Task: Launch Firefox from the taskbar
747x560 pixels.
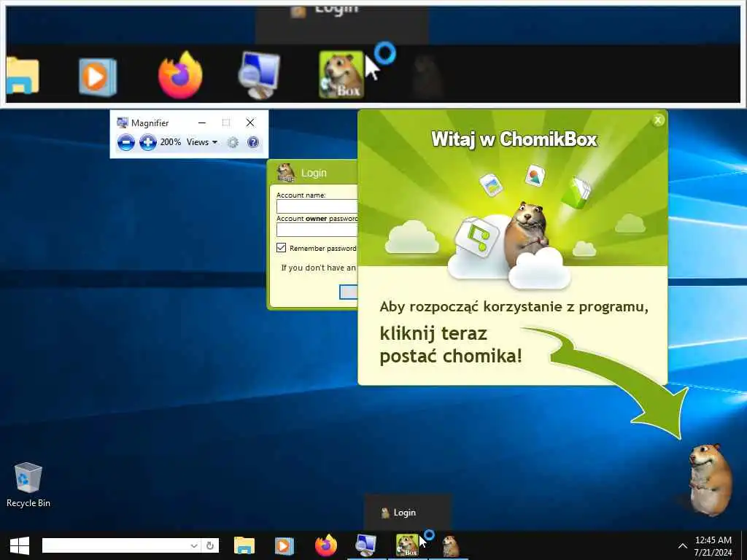Action: (326, 545)
